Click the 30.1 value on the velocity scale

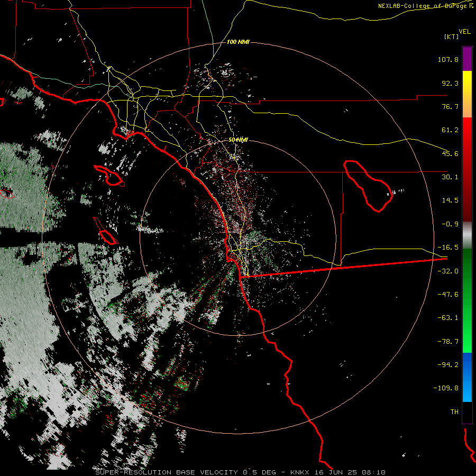[450, 177]
